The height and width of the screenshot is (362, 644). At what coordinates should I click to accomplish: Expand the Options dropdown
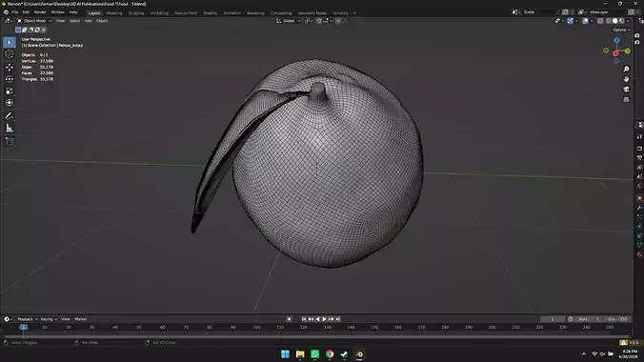tap(620, 30)
